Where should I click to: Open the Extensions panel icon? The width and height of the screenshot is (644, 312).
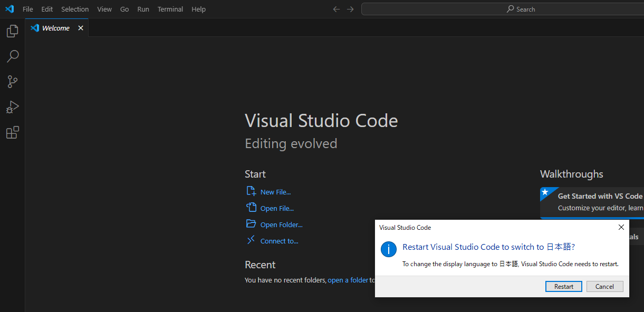click(12, 132)
